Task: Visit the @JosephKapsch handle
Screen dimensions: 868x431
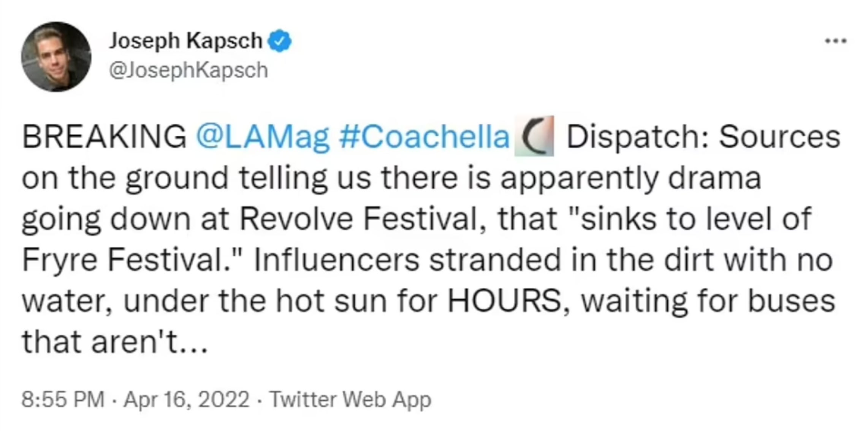Action: point(188,70)
